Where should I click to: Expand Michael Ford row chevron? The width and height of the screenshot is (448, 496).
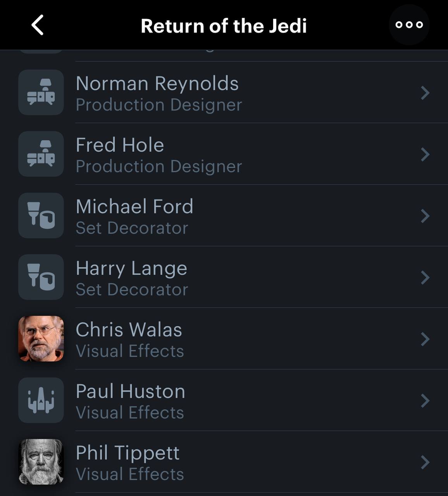(x=425, y=216)
